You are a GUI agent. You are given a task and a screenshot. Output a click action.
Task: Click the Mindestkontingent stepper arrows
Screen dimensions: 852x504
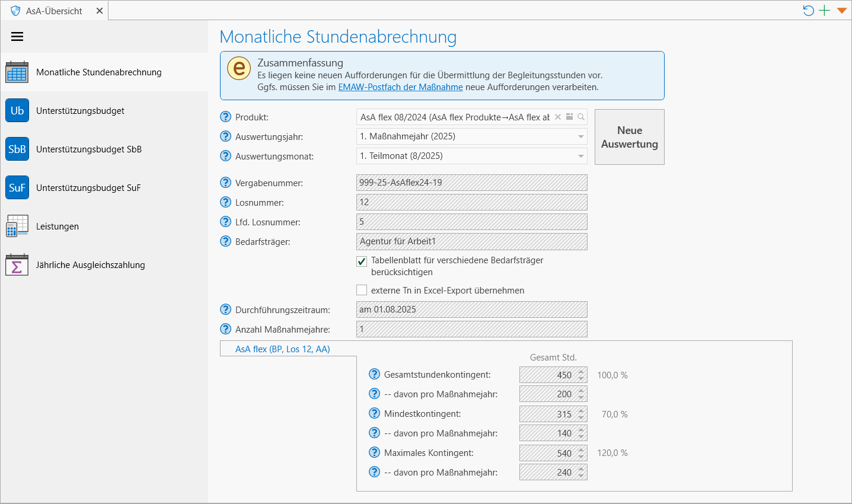(582, 414)
